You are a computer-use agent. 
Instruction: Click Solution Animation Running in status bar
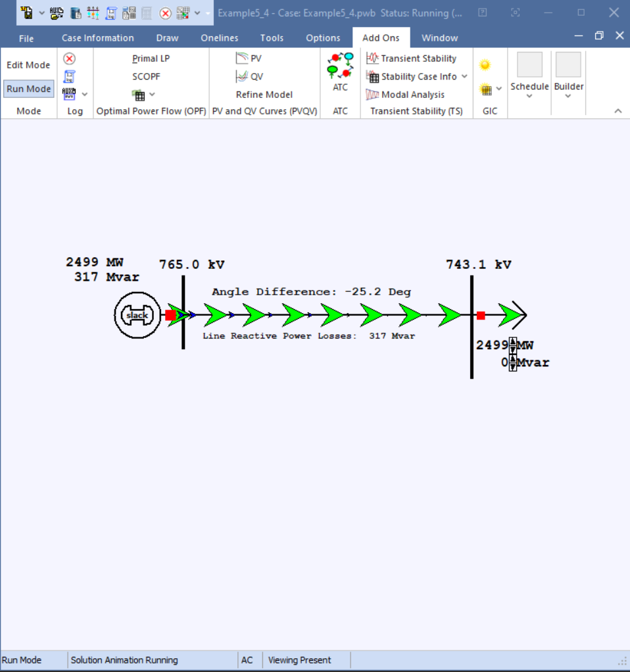(124, 660)
